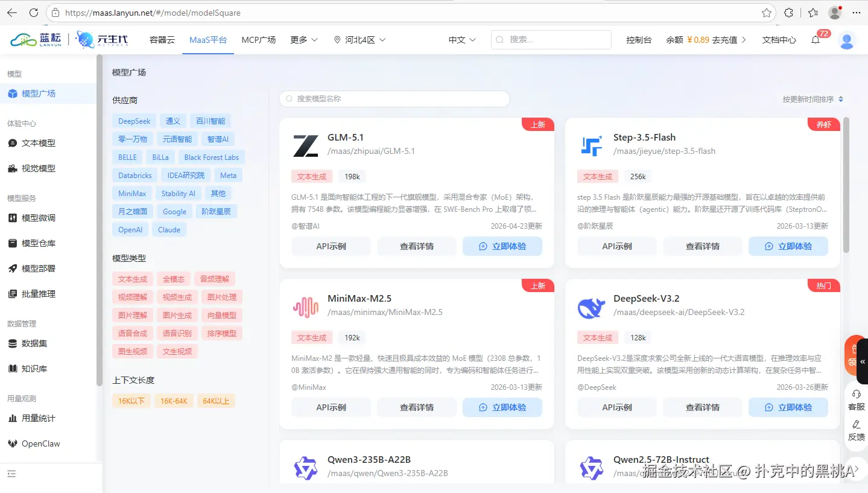Viewport: 868px width, 493px height.
Task: Open the 中文 language dropdown
Action: coord(462,40)
